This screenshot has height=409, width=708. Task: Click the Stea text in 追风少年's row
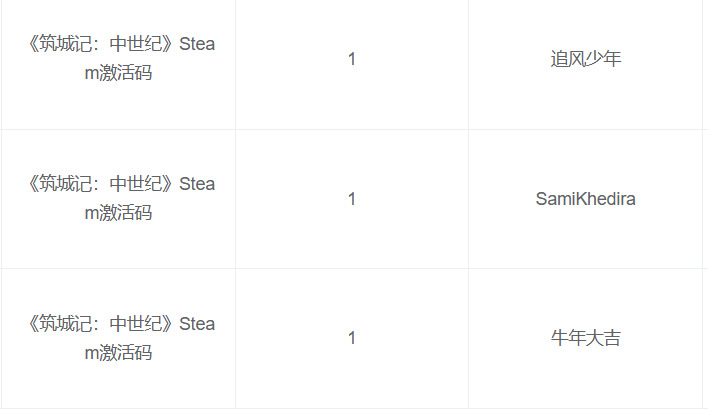click(x=197, y=44)
